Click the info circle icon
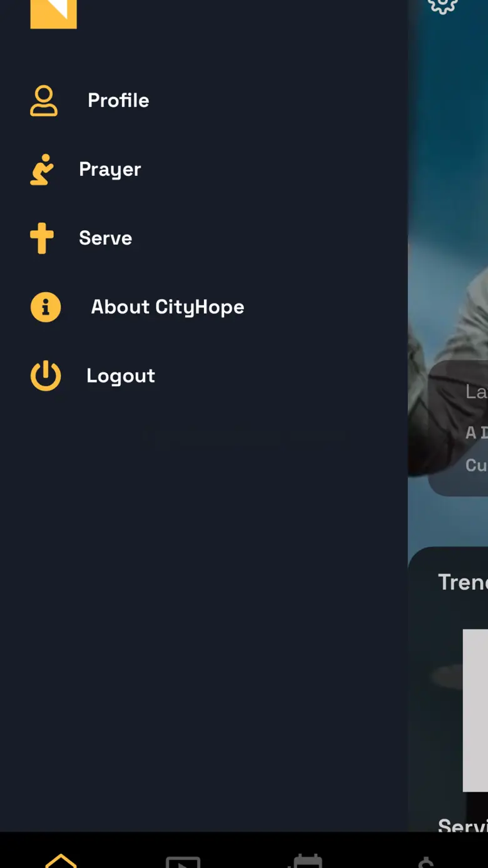This screenshot has height=868, width=488. tap(46, 307)
